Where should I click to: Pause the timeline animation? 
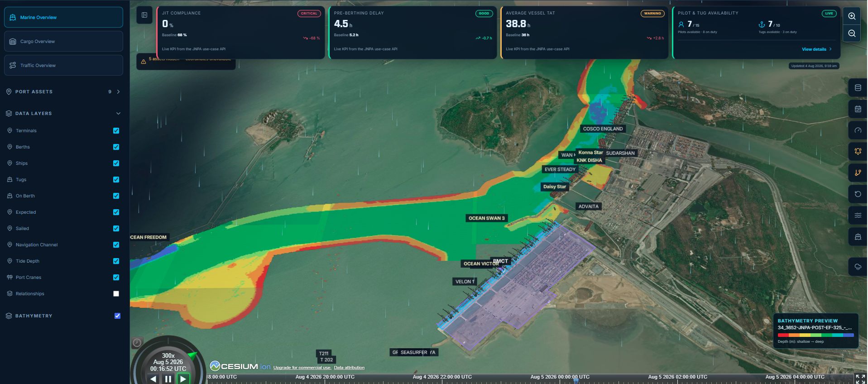click(168, 379)
